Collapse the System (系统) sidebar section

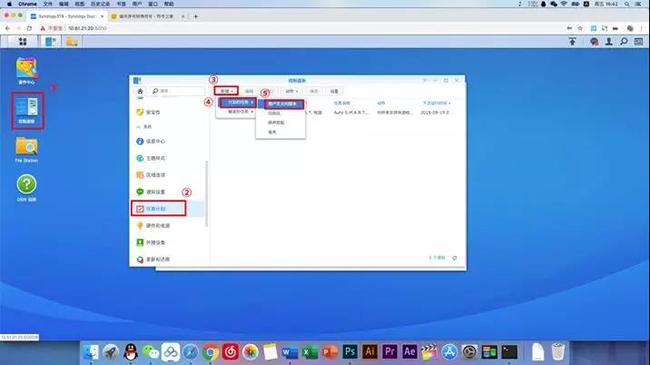[x=144, y=127]
